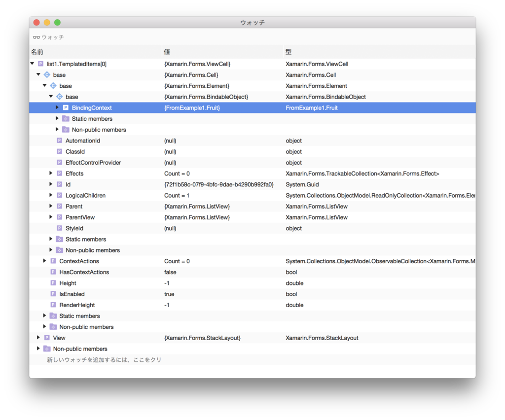Click the ClassId property icon
Image resolution: width=505 pixels, height=420 pixels.
(59, 151)
